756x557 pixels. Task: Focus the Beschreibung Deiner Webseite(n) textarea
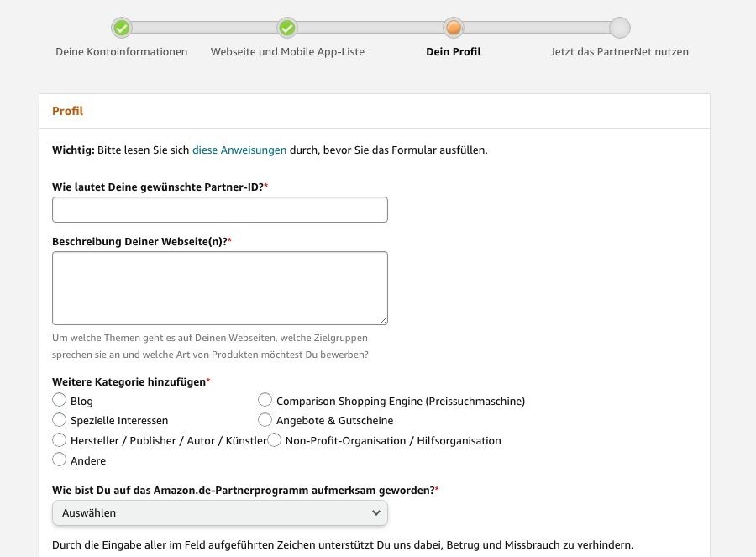[219, 287]
